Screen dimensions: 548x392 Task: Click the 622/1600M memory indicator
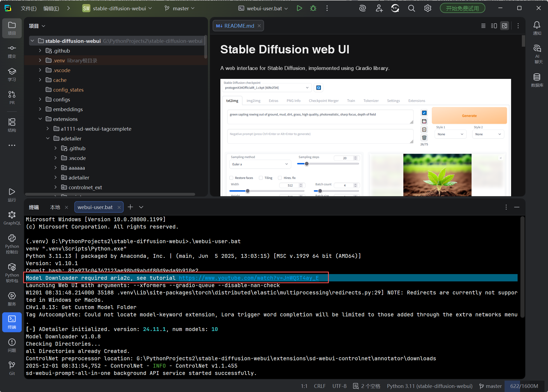click(x=524, y=386)
